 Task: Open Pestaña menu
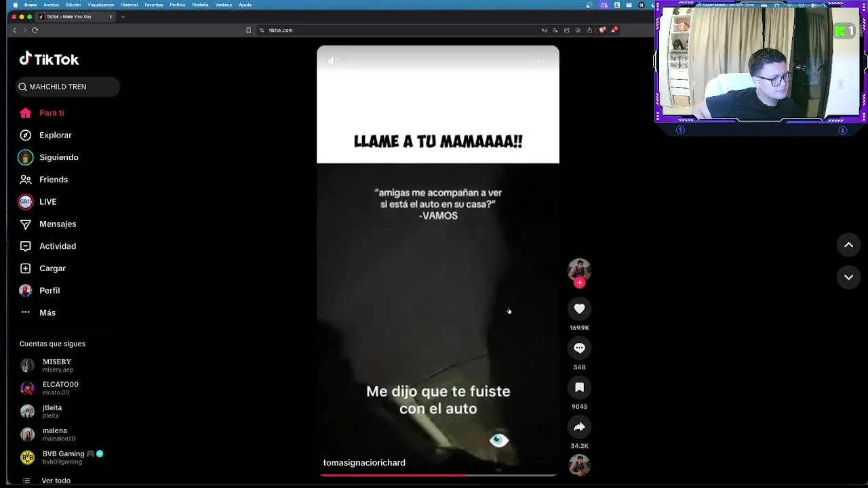pyautogui.click(x=200, y=5)
